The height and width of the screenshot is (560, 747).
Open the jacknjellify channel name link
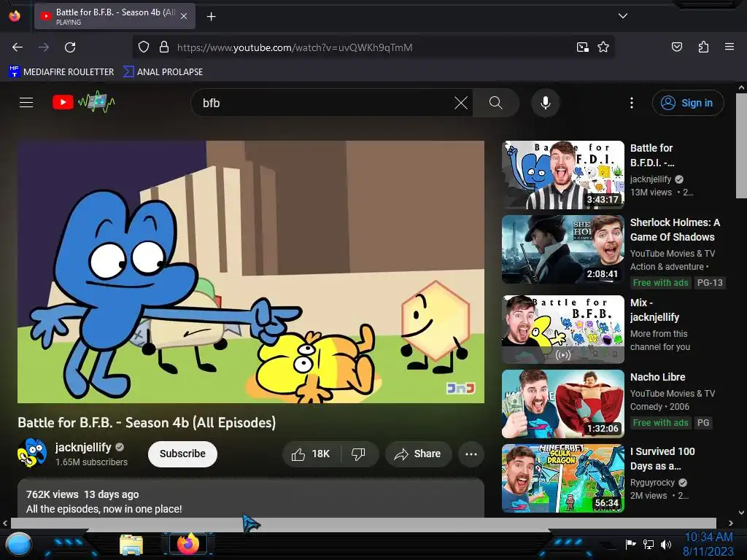[x=83, y=447]
